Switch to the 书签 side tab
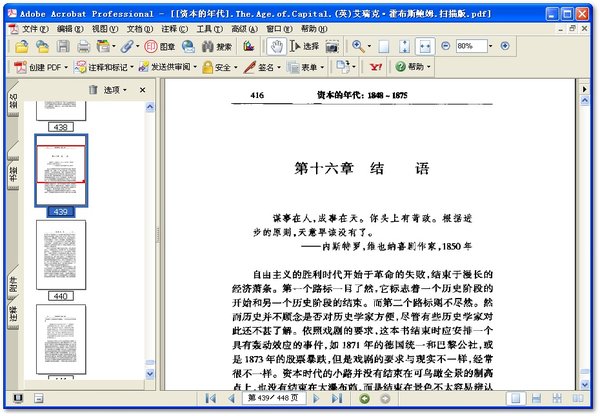Screen dimensions: 600x416 (13, 174)
